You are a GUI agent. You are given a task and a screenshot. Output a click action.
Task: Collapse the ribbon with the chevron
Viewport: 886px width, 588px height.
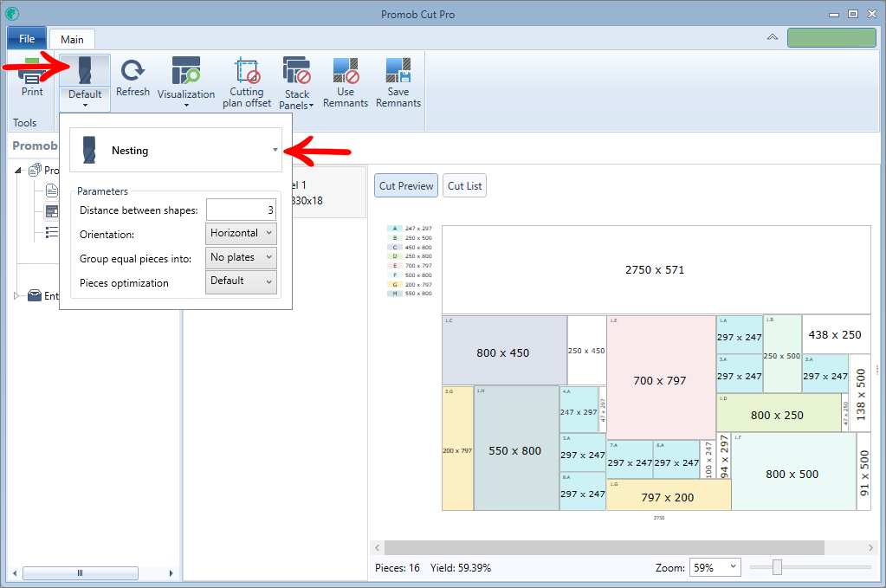(772, 37)
